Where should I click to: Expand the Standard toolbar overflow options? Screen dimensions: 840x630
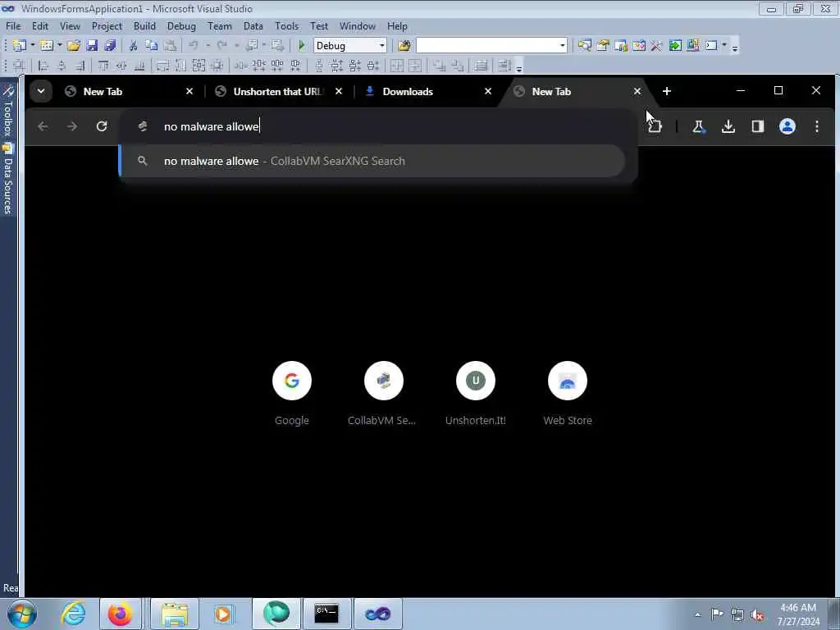pyautogui.click(x=735, y=47)
